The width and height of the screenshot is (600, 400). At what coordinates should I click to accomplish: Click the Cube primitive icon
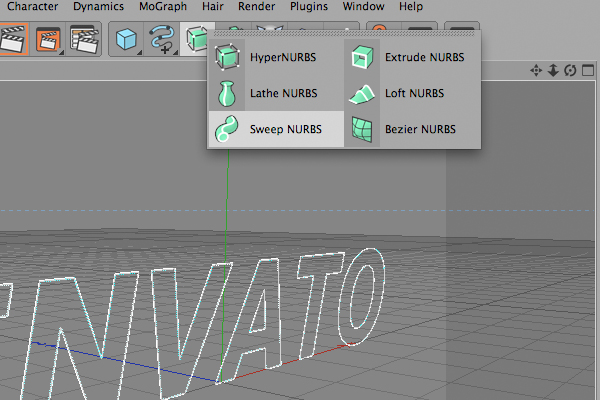click(x=126, y=39)
